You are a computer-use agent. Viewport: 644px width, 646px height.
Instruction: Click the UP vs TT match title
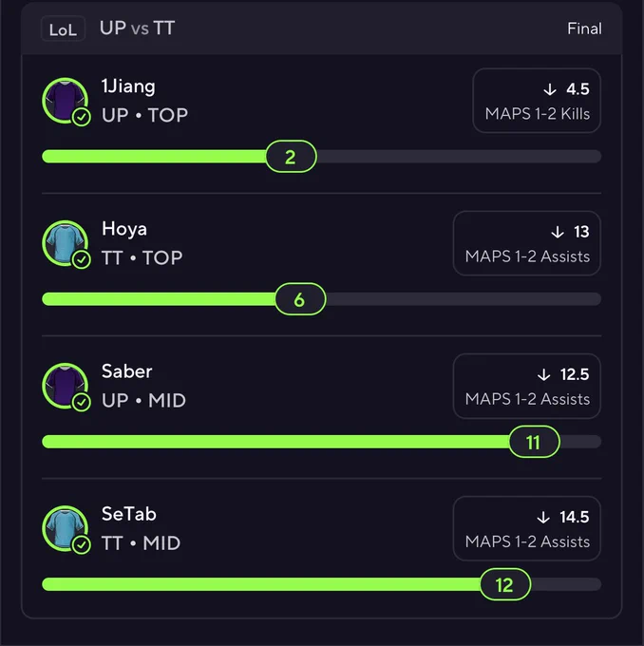[137, 28]
